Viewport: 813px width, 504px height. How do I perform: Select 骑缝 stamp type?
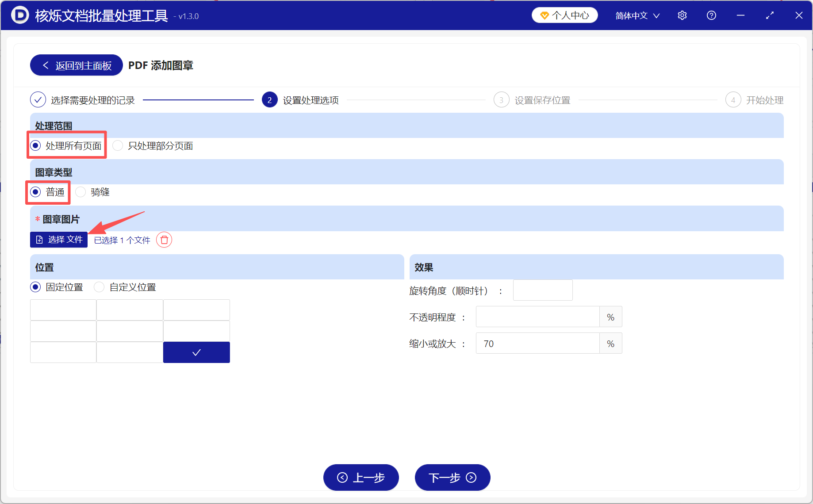click(81, 192)
